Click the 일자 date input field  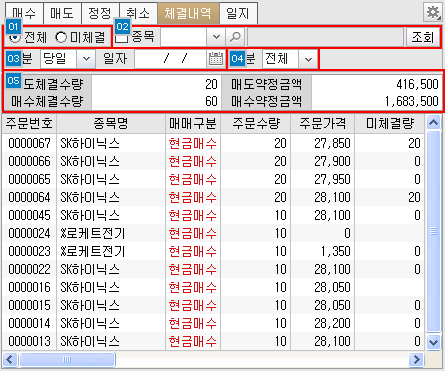coord(171,59)
